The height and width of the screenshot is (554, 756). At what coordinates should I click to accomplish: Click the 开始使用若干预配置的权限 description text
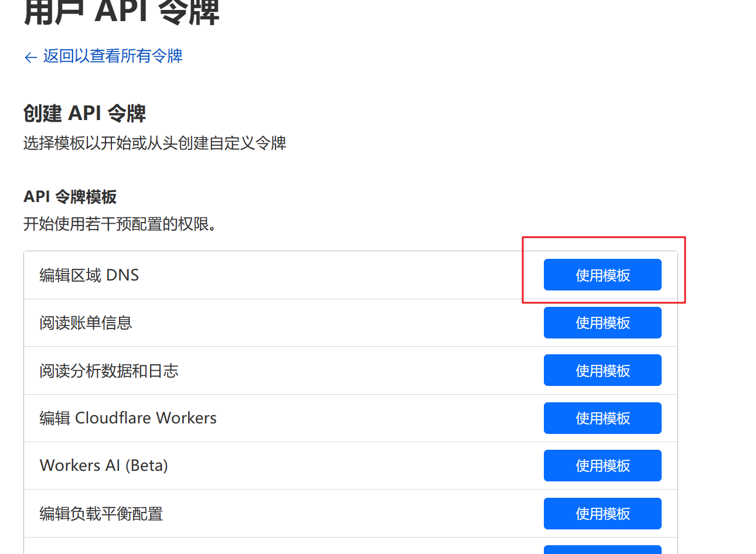120,224
